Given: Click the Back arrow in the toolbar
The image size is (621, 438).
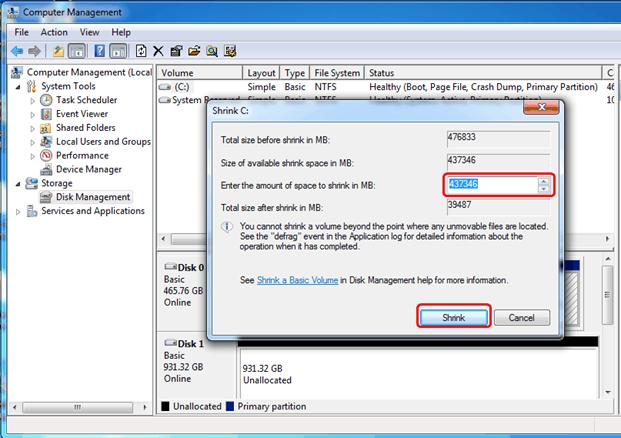Looking at the screenshot, I should (17, 51).
